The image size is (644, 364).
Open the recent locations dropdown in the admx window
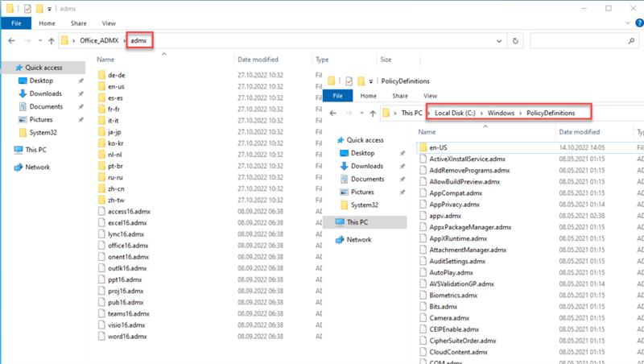pyautogui.click(x=39, y=41)
